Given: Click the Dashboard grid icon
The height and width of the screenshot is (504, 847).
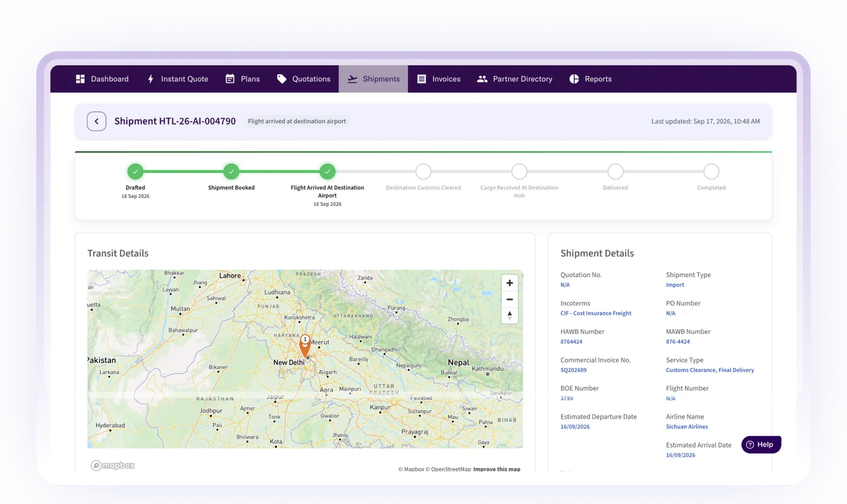Looking at the screenshot, I should tap(80, 79).
